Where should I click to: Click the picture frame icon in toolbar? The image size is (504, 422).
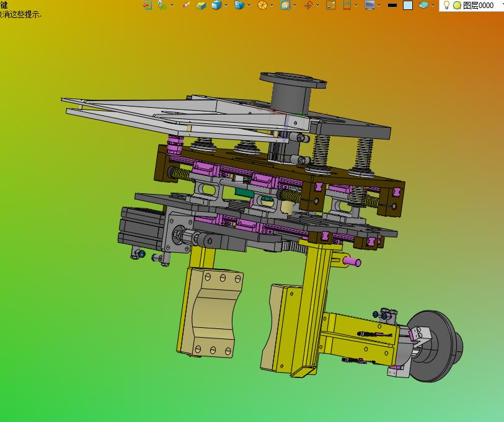(331, 5)
